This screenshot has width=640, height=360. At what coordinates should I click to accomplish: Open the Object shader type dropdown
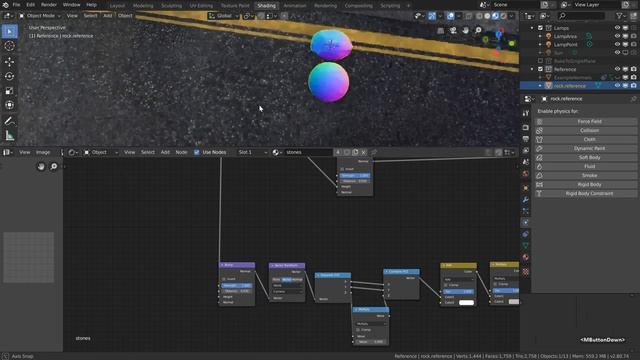[101, 152]
